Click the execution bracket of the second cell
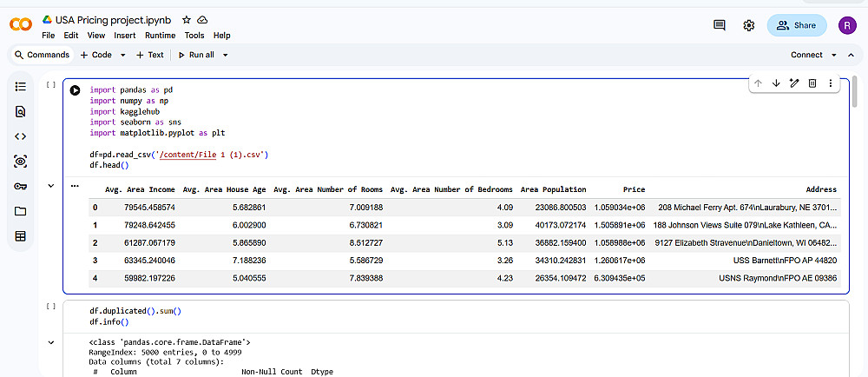This screenshot has width=868, height=377. point(51,306)
